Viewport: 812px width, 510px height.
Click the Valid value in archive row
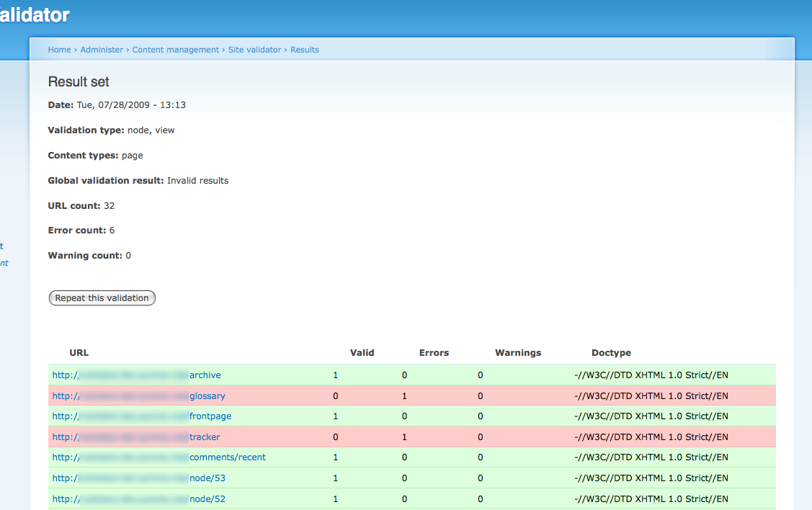coord(336,375)
